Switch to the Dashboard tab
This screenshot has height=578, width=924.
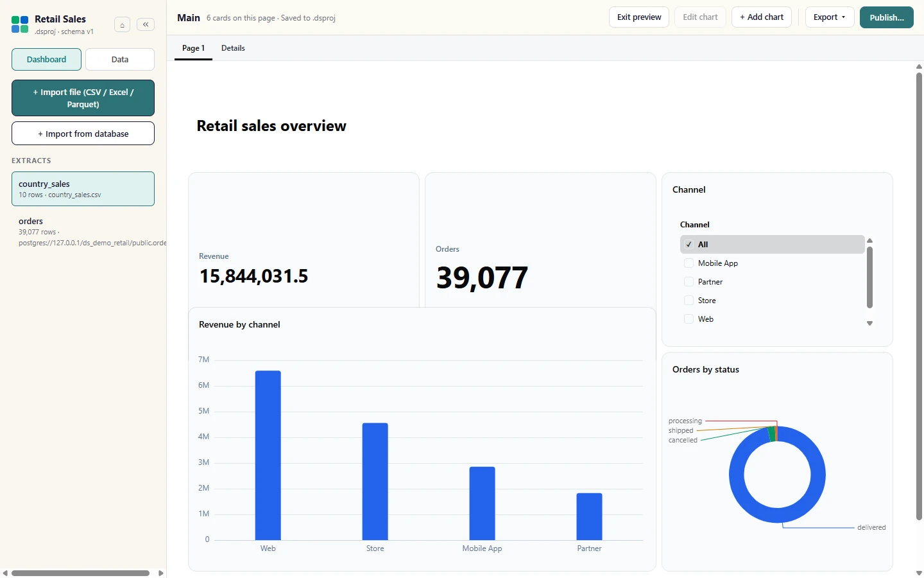[x=46, y=60]
